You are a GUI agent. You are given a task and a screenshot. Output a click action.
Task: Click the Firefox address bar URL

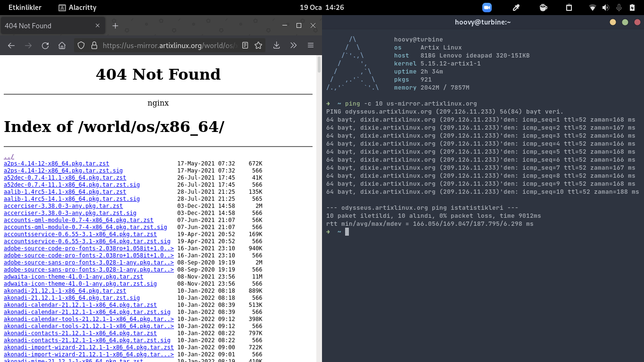tap(168, 45)
